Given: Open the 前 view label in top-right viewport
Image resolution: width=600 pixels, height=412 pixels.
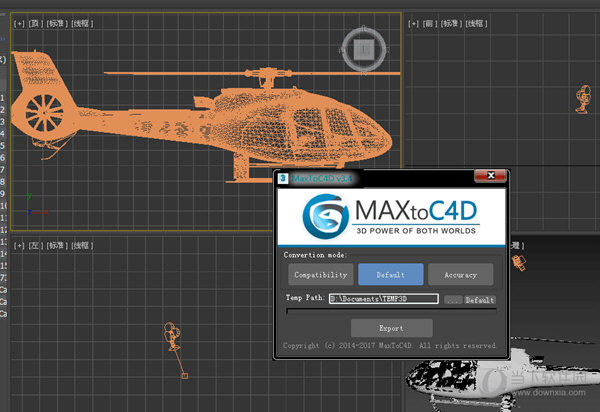Looking at the screenshot, I should (x=429, y=23).
